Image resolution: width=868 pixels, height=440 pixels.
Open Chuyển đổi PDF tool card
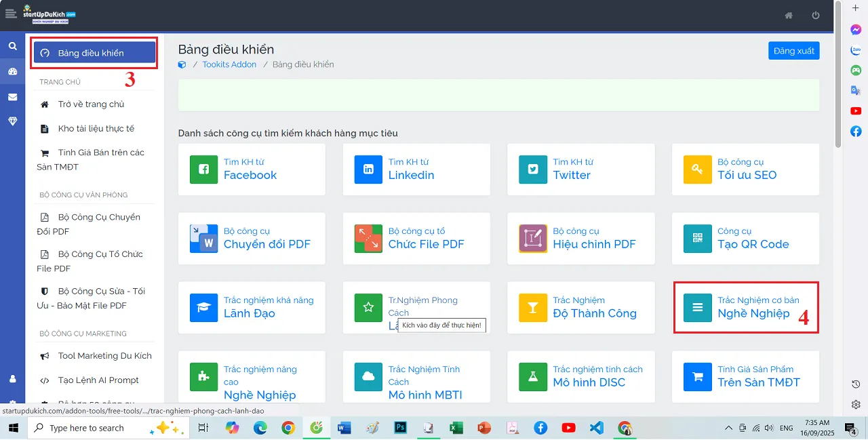click(252, 239)
